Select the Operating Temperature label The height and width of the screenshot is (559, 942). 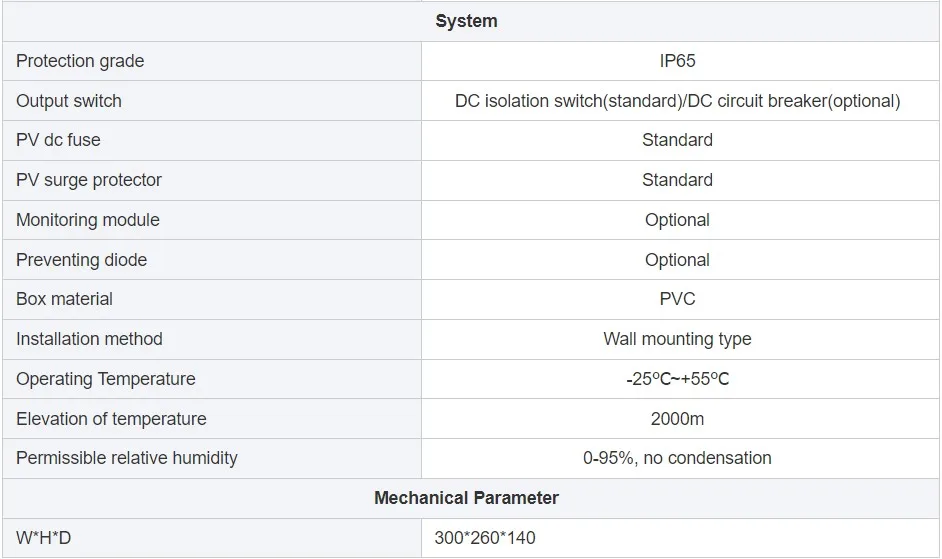click(106, 379)
